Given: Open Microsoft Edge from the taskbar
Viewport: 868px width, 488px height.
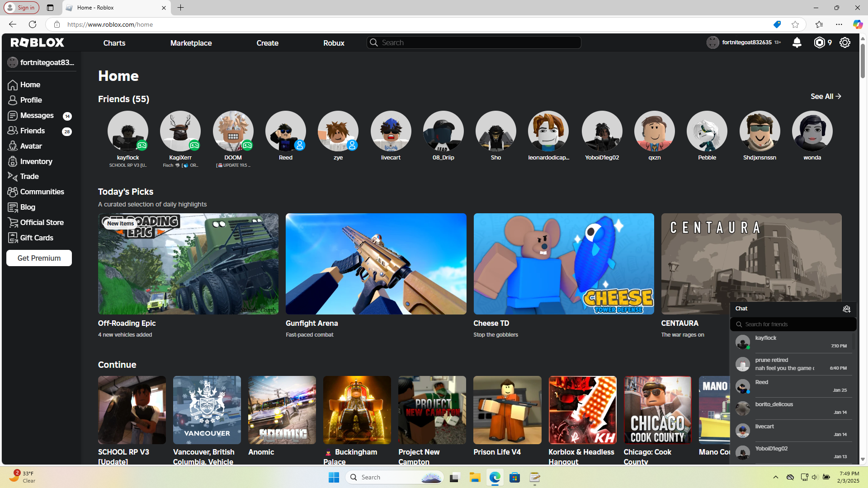Looking at the screenshot, I should click(x=495, y=477).
